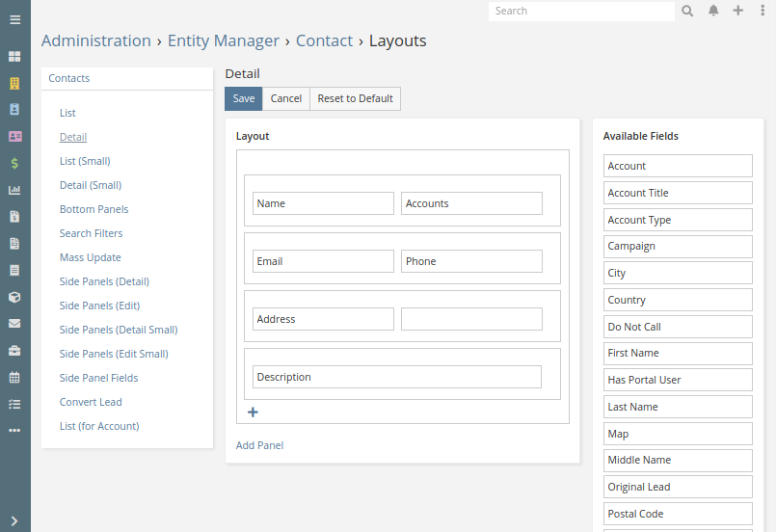This screenshot has height=532, width=776.
Task: Open Side Panels (Edit Small) layout
Action: [x=115, y=354]
